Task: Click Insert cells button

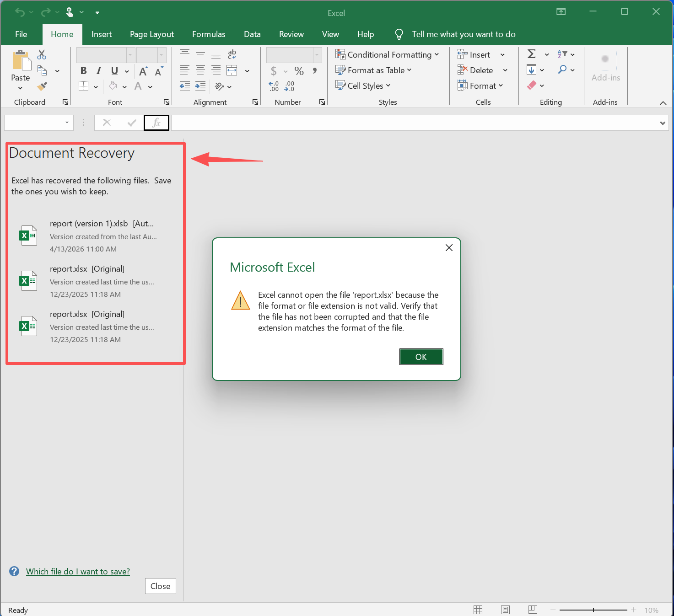Action: click(474, 55)
